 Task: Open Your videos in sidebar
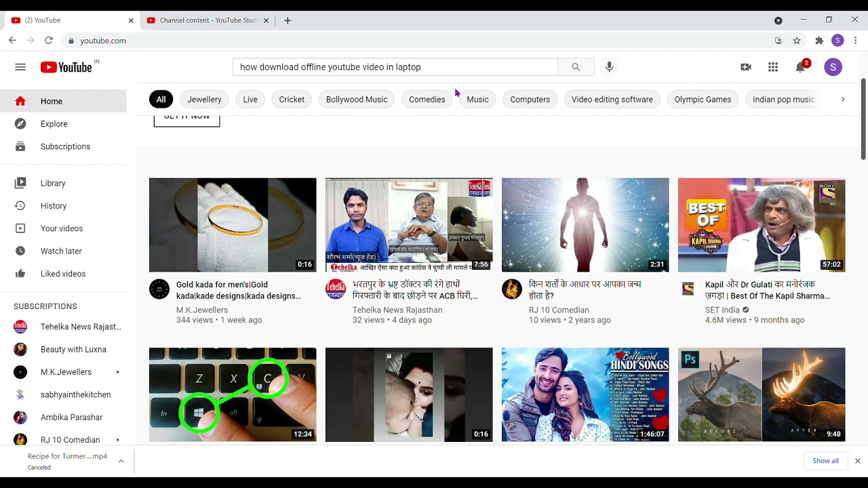point(63,228)
